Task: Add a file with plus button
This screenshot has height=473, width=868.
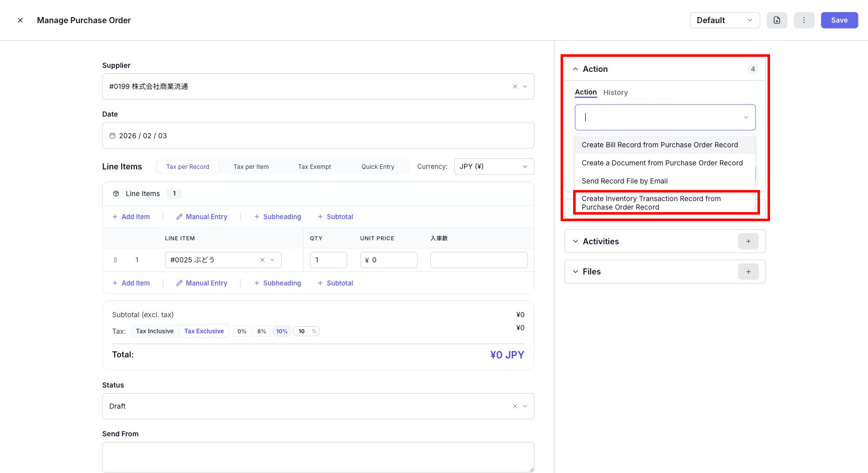Action: (x=748, y=271)
